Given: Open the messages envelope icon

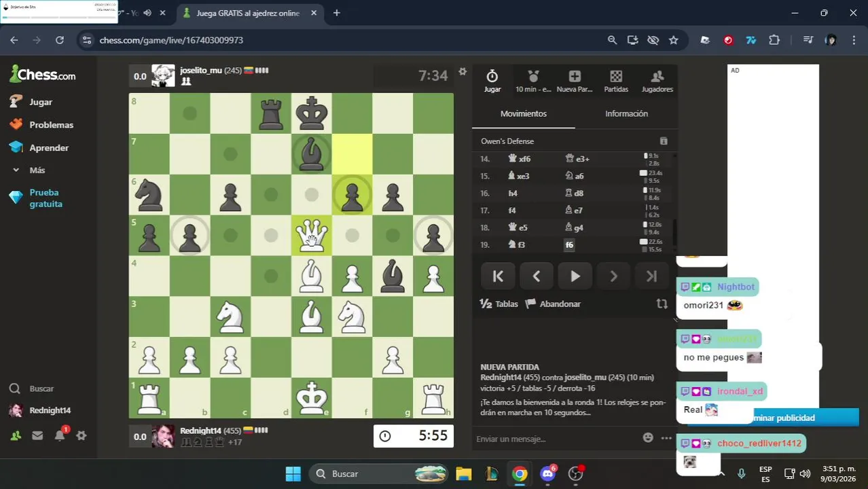Looking at the screenshot, I should tap(37, 436).
